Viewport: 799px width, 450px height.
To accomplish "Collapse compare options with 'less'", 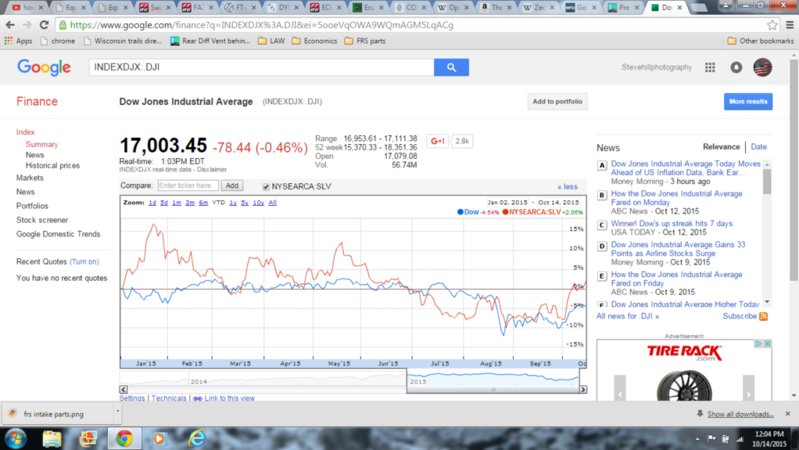I will (567, 187).
